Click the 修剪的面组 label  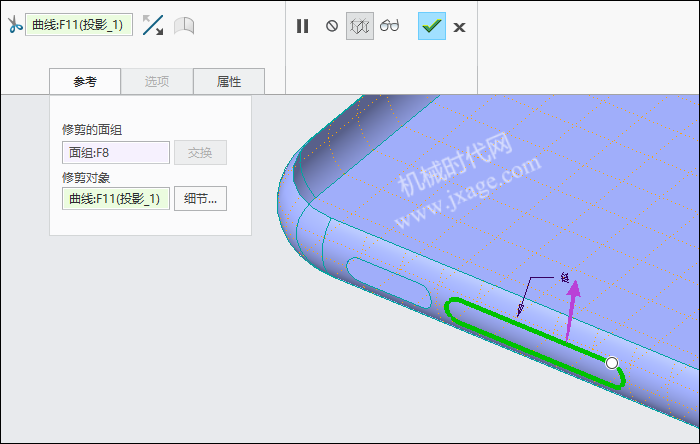(x=92, y=130)
